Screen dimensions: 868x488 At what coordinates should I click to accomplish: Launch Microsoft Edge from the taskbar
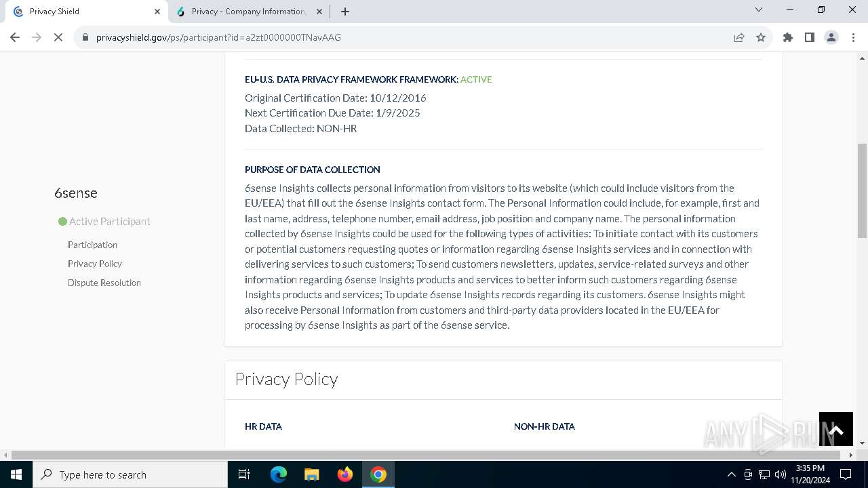[279, 474]
